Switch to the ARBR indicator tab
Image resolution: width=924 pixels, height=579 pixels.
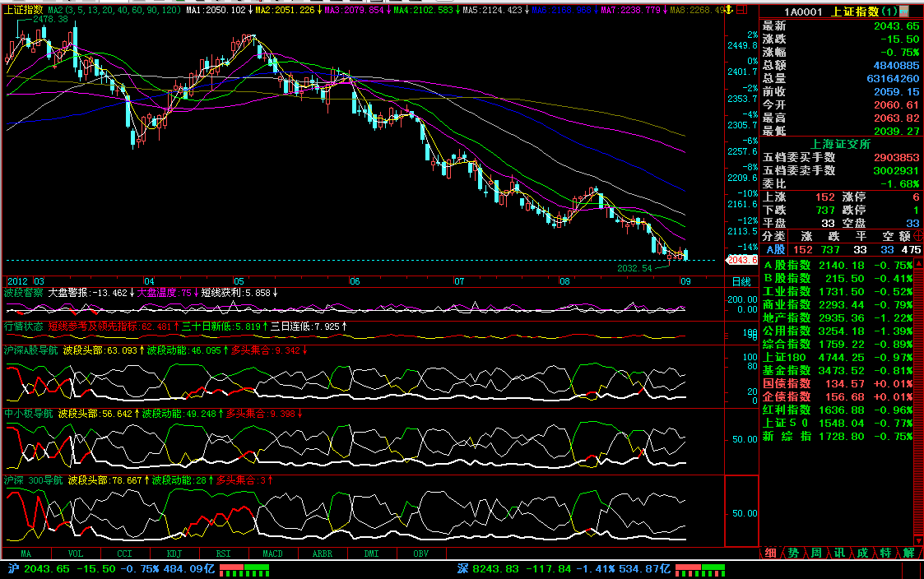click(323, 554)
